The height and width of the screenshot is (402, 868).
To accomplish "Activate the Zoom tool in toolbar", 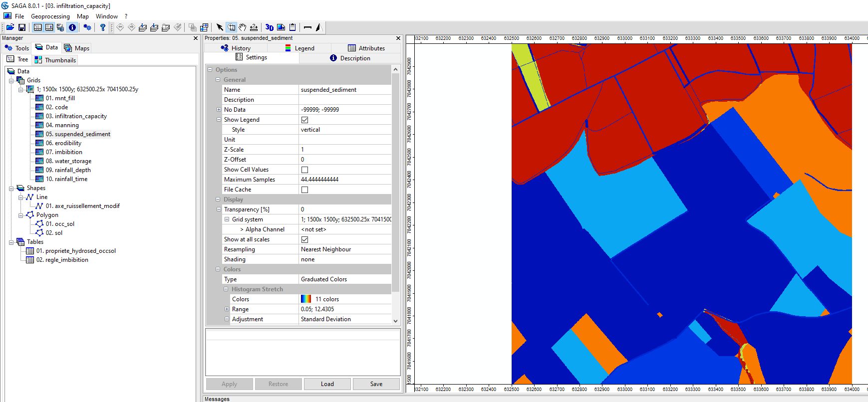I will (232, 27).
